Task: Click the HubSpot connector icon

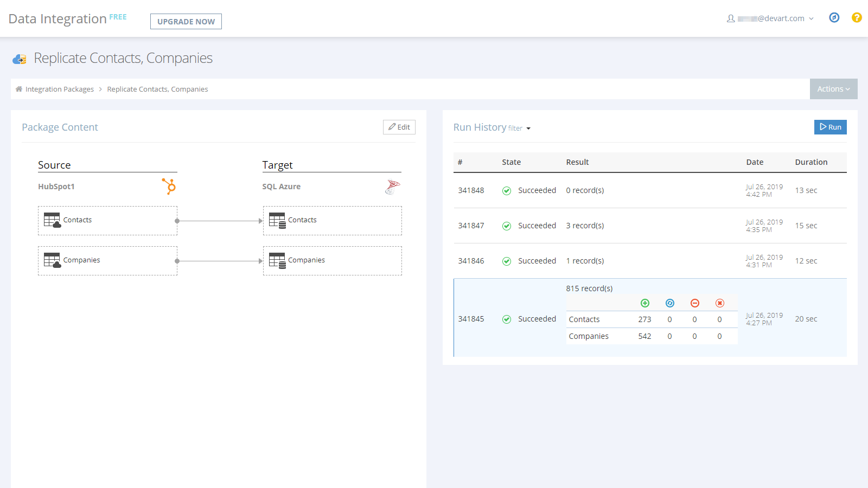Action: pos(168,187)
